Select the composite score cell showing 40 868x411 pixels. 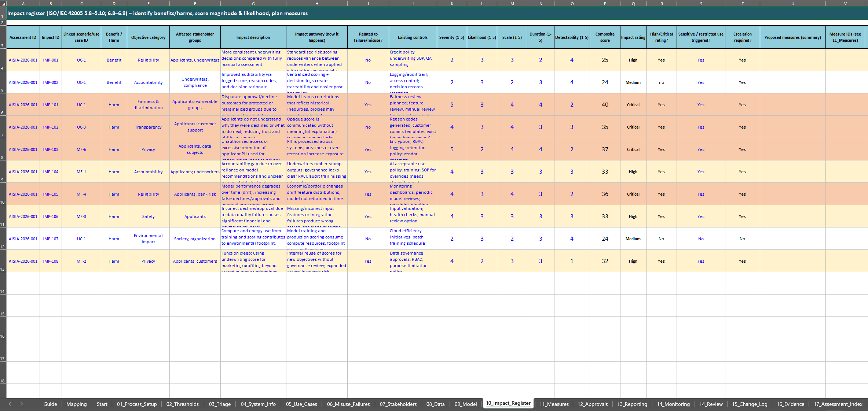click(605, 105)
